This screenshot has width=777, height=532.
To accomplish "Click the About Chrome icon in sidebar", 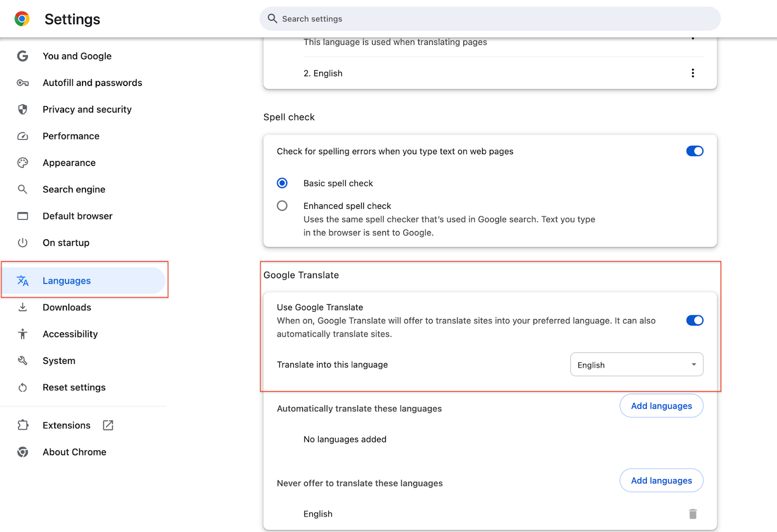I will click(x=22, y=452).
